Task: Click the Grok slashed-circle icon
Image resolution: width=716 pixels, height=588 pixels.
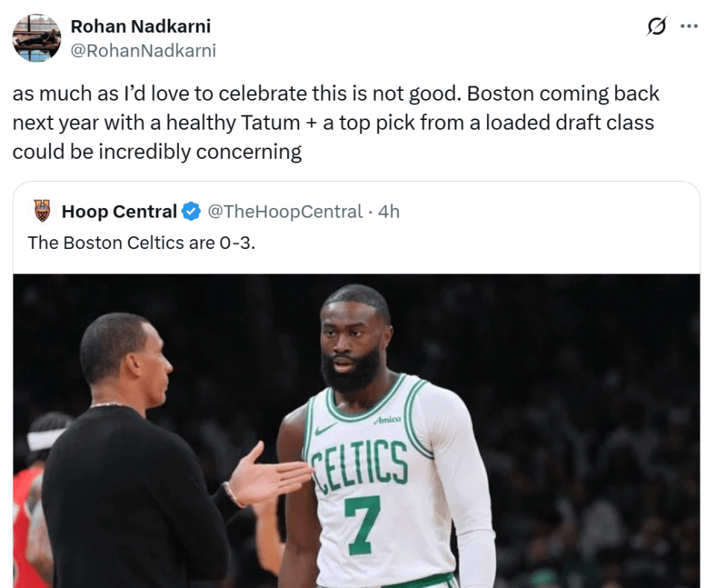Action: (656, 27)
